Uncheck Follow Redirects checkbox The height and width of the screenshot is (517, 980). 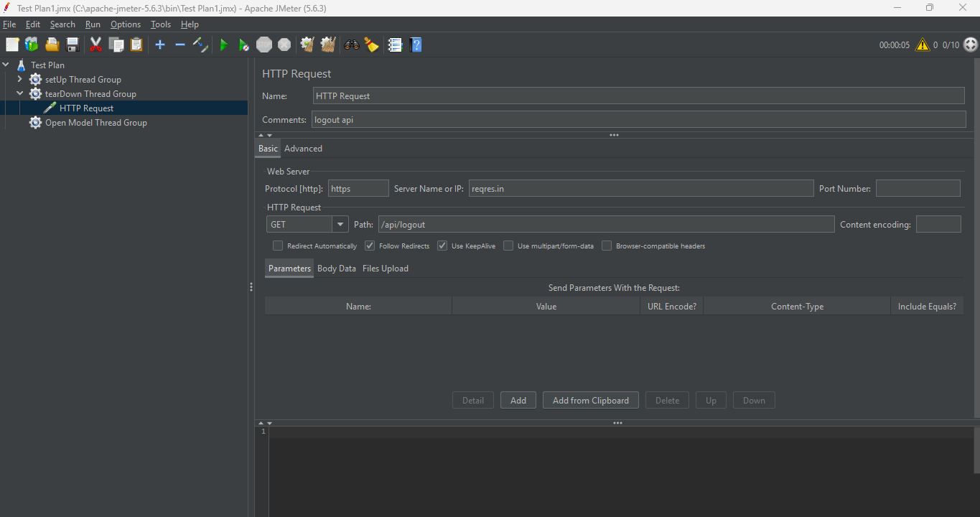(370, 246)
